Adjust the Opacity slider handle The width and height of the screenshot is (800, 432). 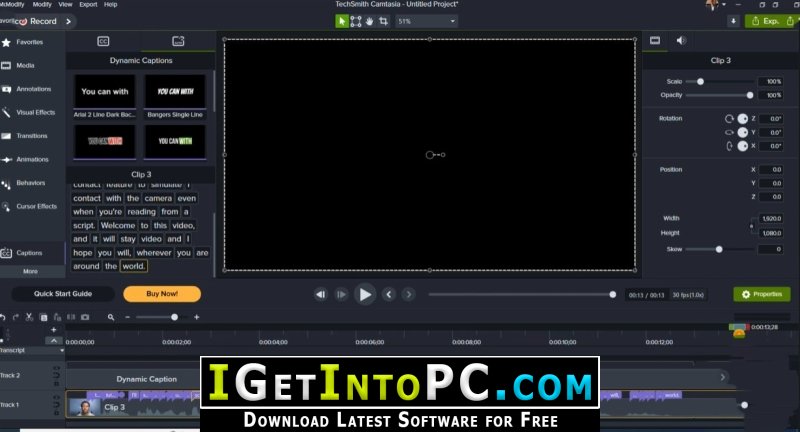[x=749, y=95]
